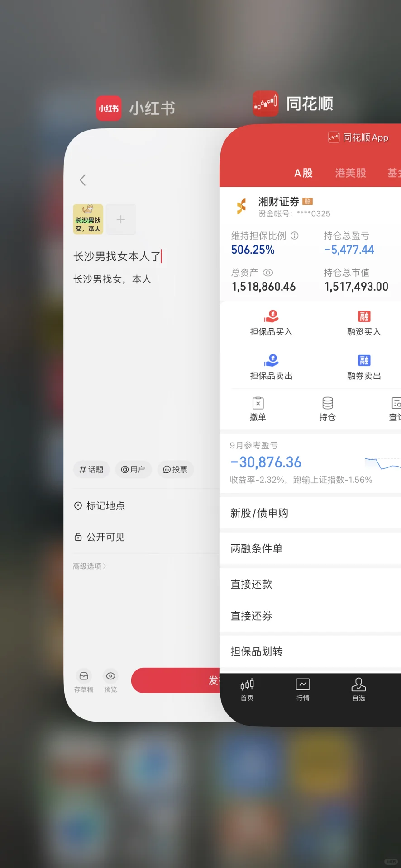401x868 pixels.
Task: Go to 自选 bottom tab
Action: (x=358, y=690)
